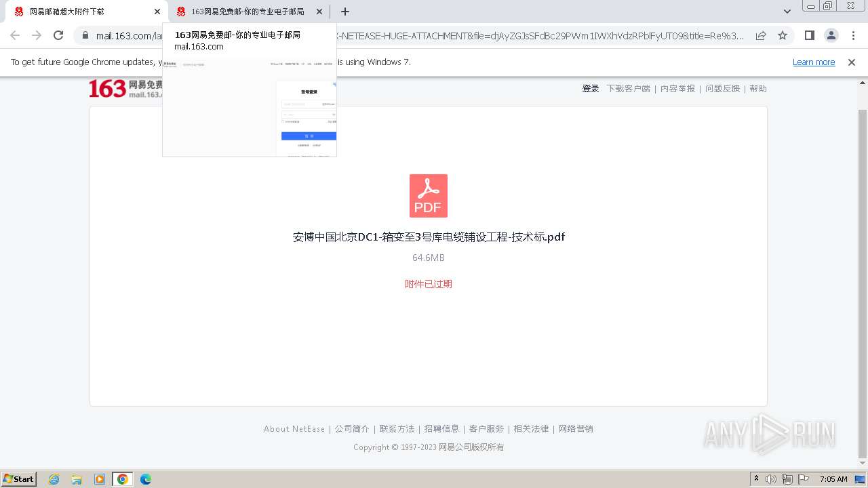Click the Chrome icon in the taskbar
This screenshot has height=488, width=868.
pyautogui.click(x=123, y=479)
